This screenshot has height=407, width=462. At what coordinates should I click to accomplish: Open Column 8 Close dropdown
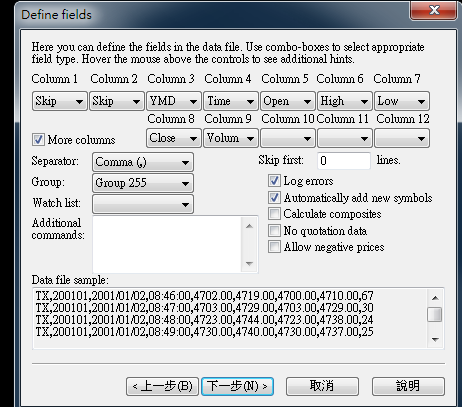click(174, 138)
